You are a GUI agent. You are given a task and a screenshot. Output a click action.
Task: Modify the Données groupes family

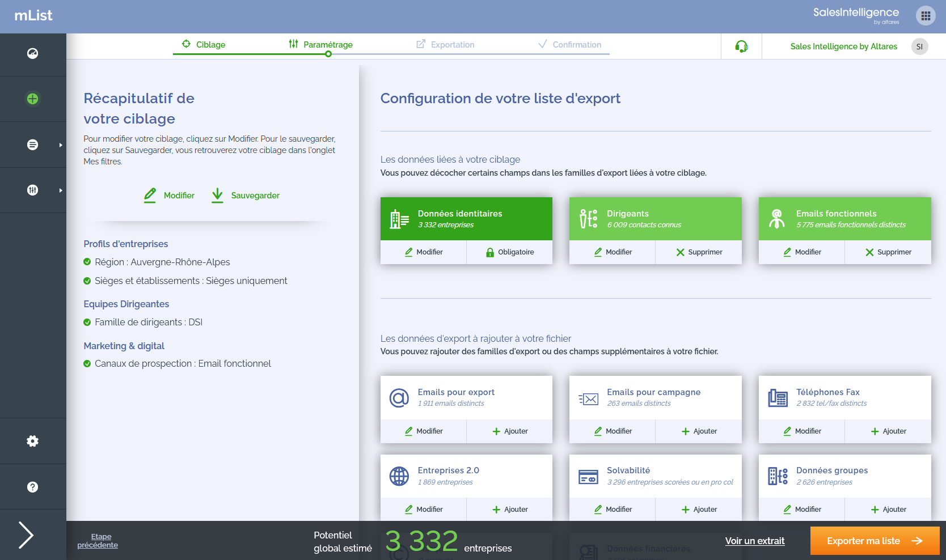802,510
